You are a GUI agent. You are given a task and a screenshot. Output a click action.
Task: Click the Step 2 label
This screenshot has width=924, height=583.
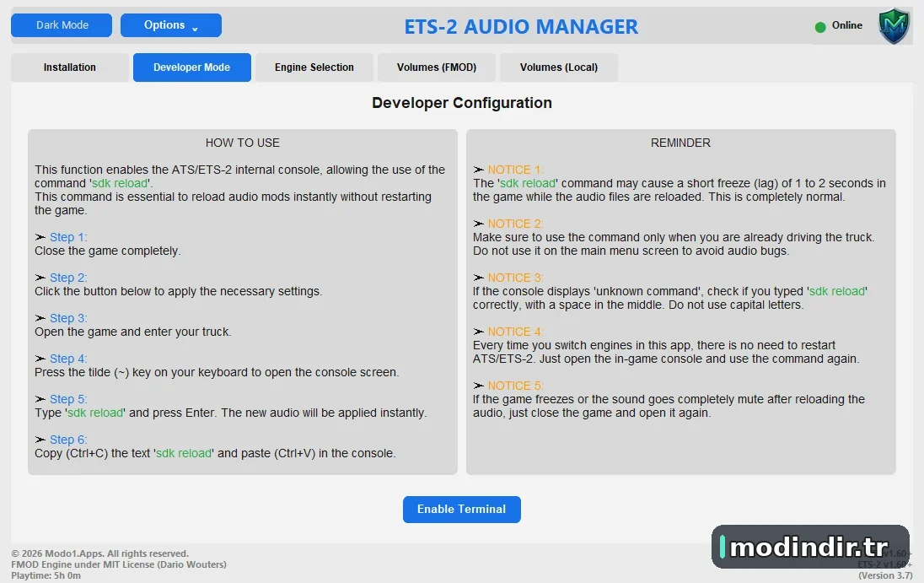click(x=67, y=278)
